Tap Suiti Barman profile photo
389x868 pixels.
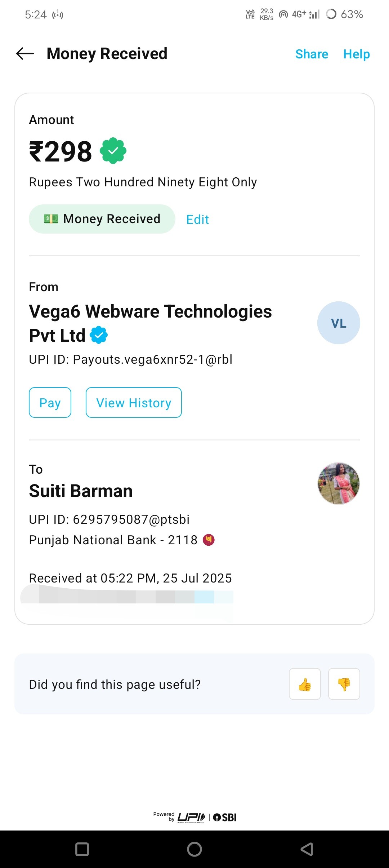tap(338, 483)
